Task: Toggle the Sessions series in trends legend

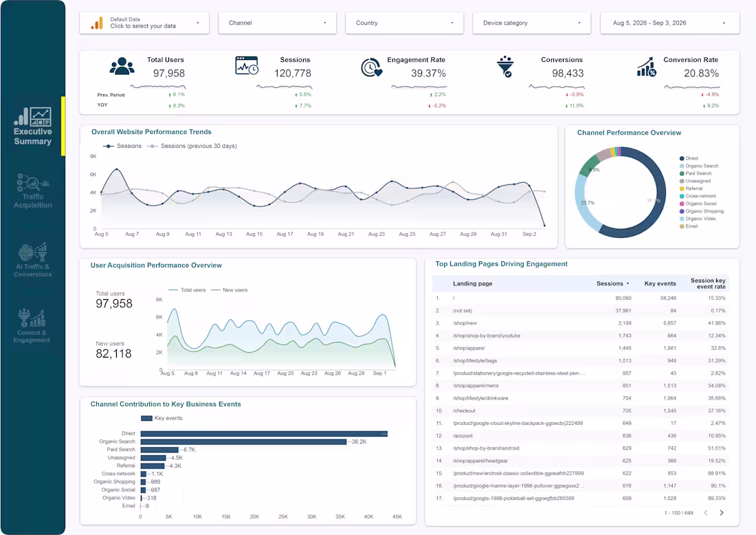Action: [122, 146]
